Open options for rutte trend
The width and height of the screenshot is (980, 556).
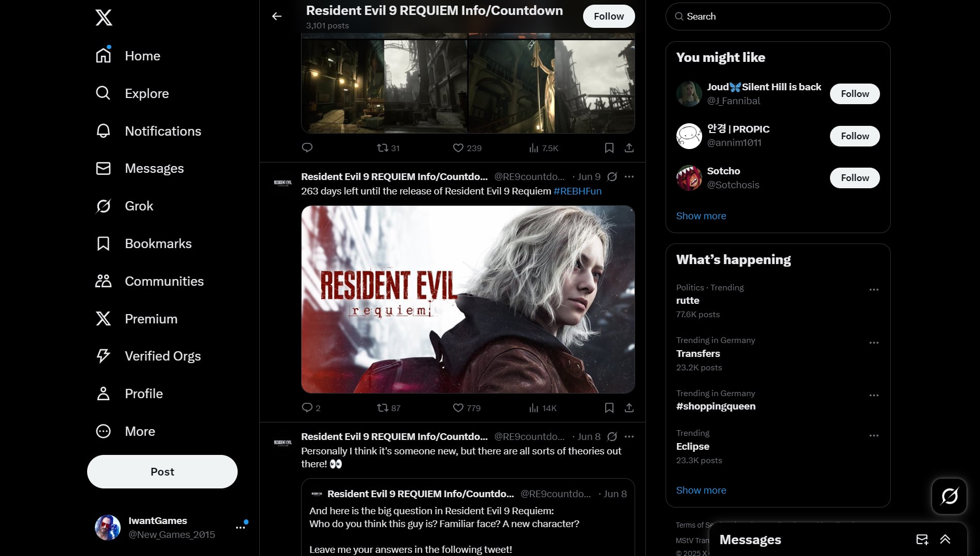874,290
